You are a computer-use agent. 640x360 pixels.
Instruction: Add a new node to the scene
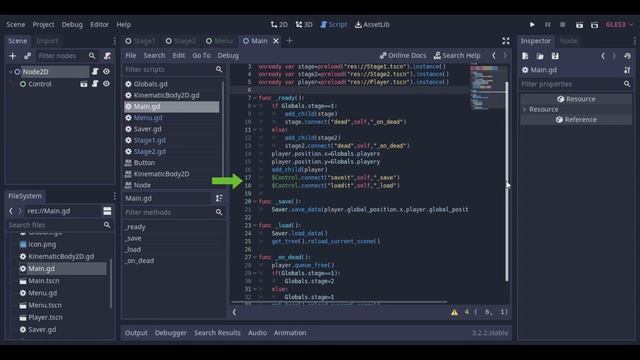click(x=13, y=56)
